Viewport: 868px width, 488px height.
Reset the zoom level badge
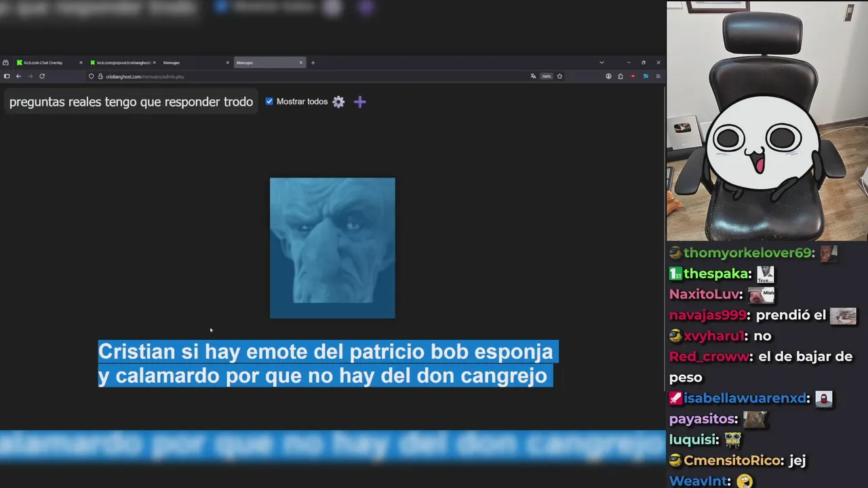point(547,76)
